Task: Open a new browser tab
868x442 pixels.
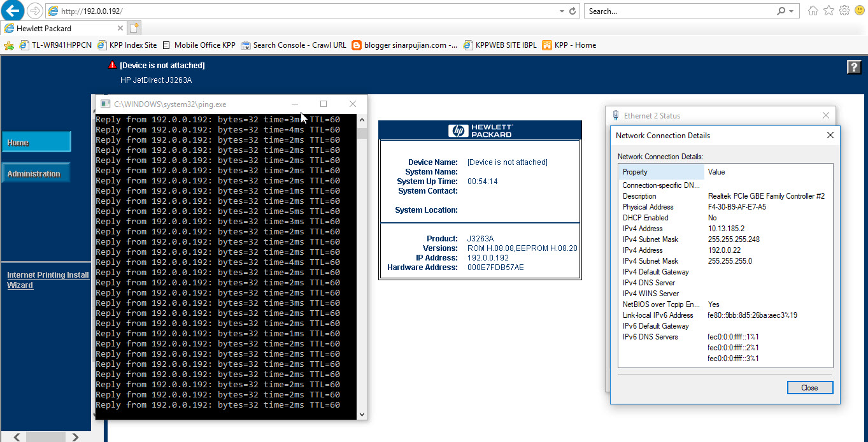Action: tap(134, 28)
